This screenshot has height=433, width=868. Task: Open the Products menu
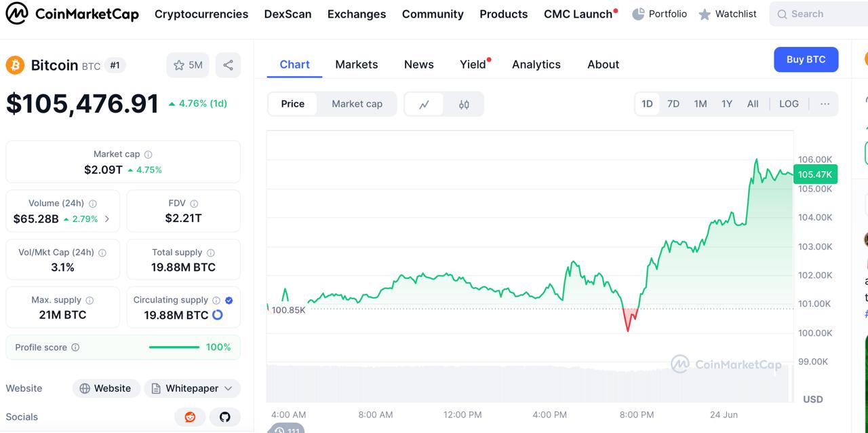pyautogui.click(x=504, y=14)
